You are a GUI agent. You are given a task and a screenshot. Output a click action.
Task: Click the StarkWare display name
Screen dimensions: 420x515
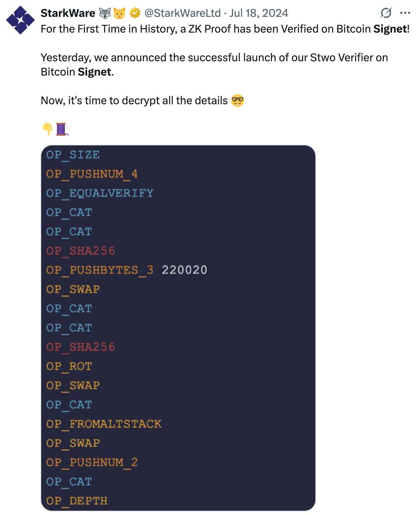[x=68, y=13]
